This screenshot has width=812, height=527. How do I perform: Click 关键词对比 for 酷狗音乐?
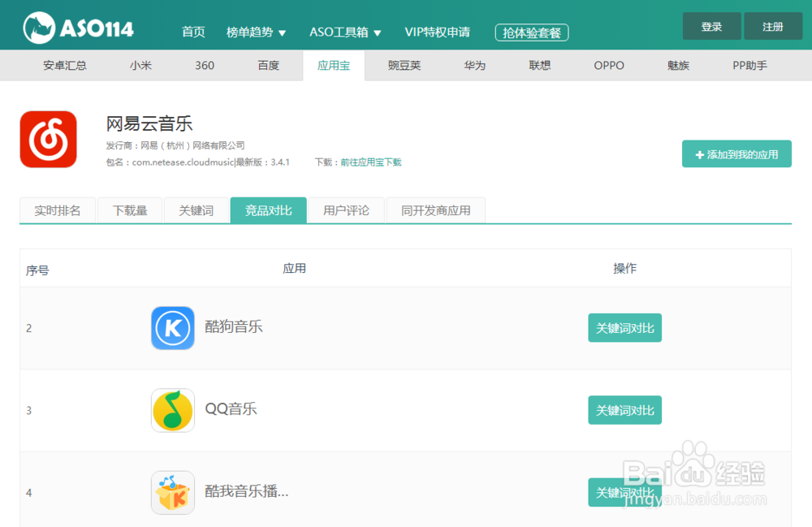(624, 328)
